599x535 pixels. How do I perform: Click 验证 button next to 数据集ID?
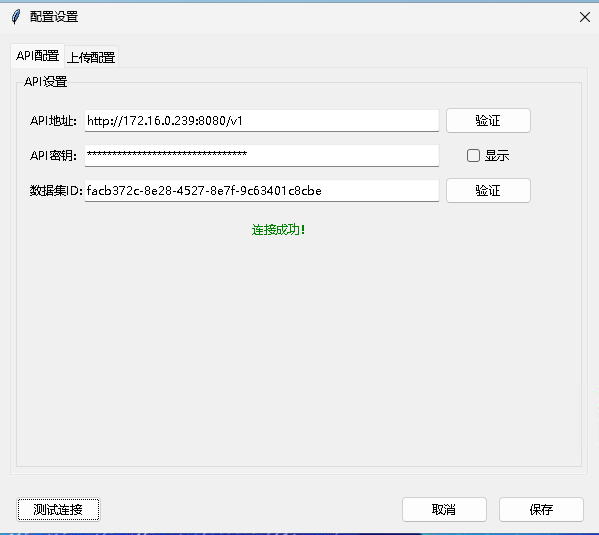coord(488,190)
